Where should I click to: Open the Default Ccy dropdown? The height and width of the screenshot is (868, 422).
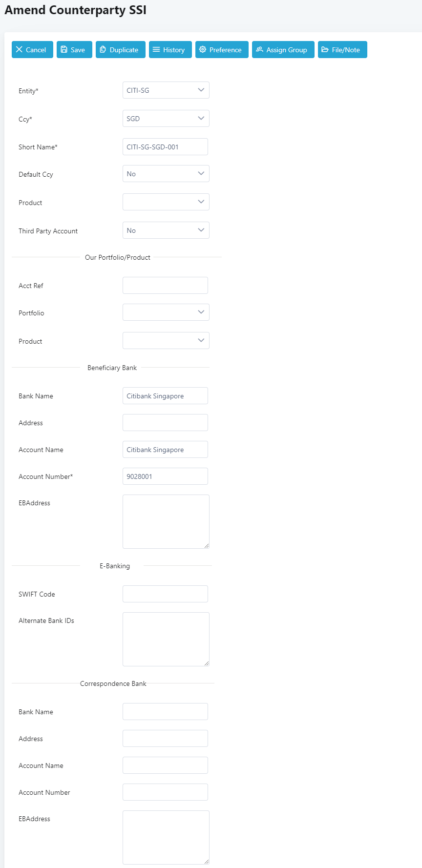[x=166, y=174]
